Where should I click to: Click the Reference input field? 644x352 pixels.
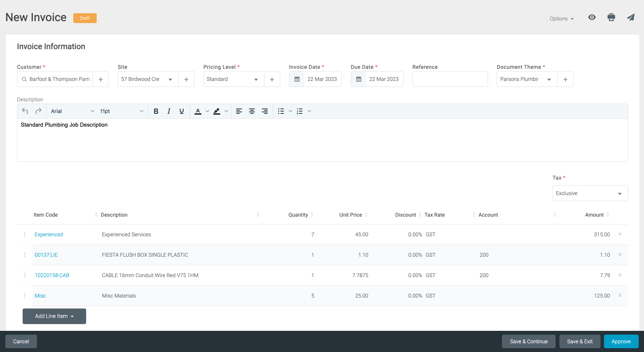click(450, 79)
